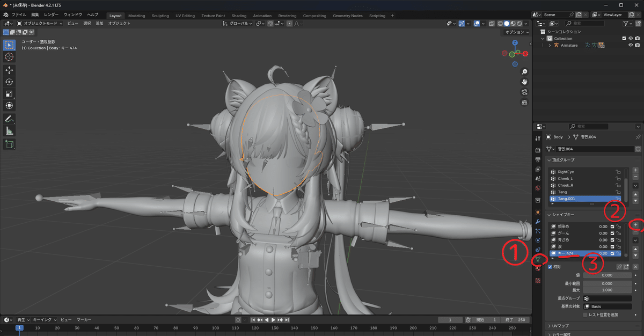This screenshot has width=644, height=336.
Task: Hide Armature in viewport via eye
Action: pos(631,45)
